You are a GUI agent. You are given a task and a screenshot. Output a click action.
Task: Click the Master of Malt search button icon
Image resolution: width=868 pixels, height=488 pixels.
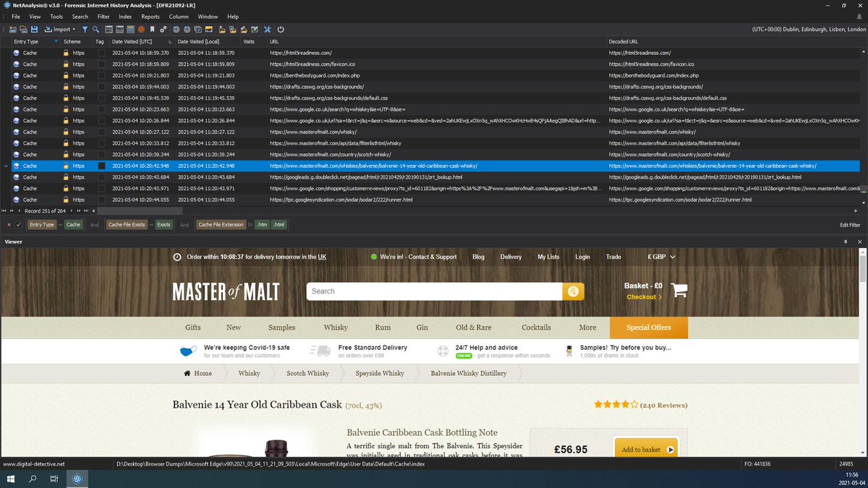[574, 291]
